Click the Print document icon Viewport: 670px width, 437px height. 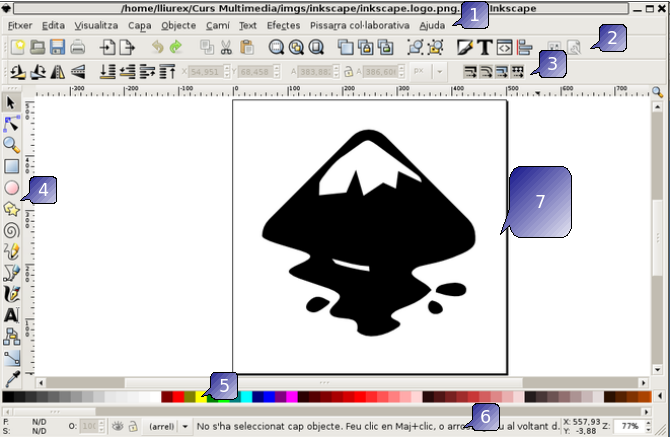click(77, 46)
